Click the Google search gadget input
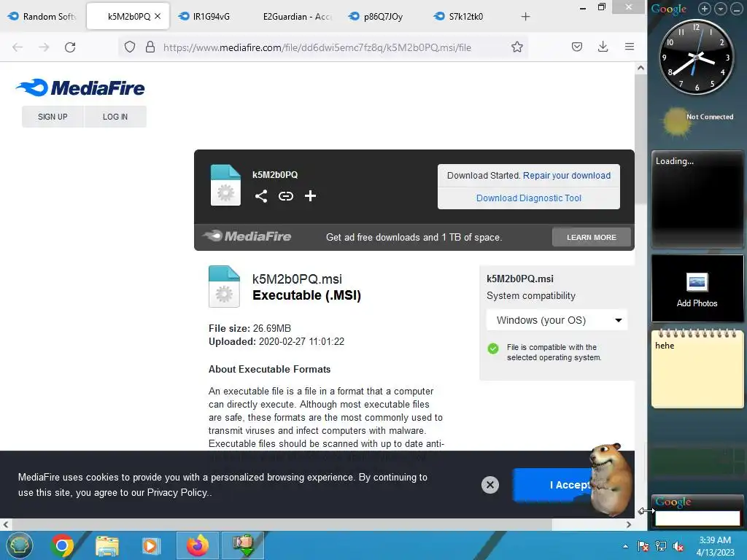 pyautogui.click(x=697, y=518)
